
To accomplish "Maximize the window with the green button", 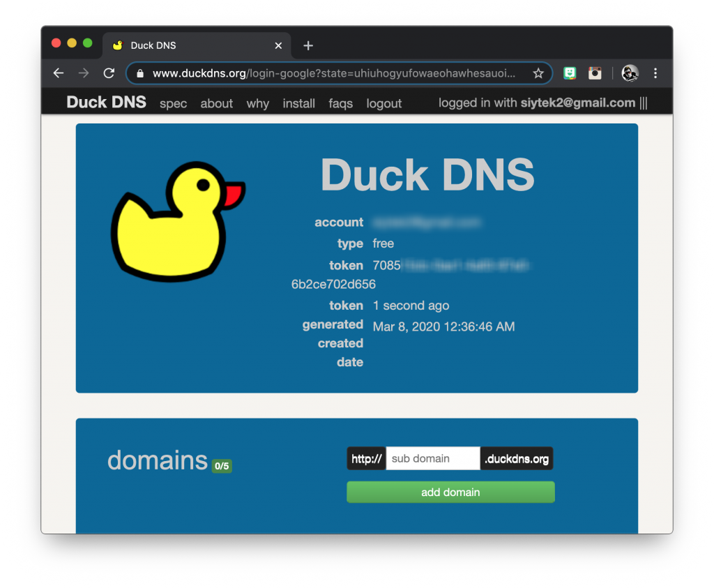I will coord(87,43).
